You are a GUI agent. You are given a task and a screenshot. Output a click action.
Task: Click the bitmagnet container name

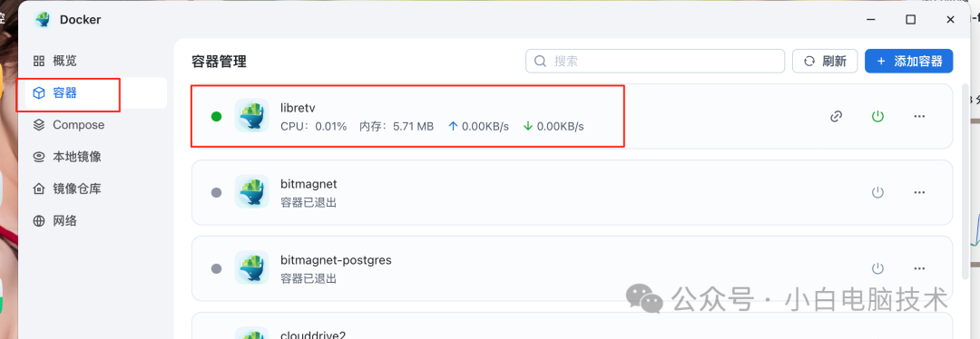pyautogui.click(x=309, y=184)
